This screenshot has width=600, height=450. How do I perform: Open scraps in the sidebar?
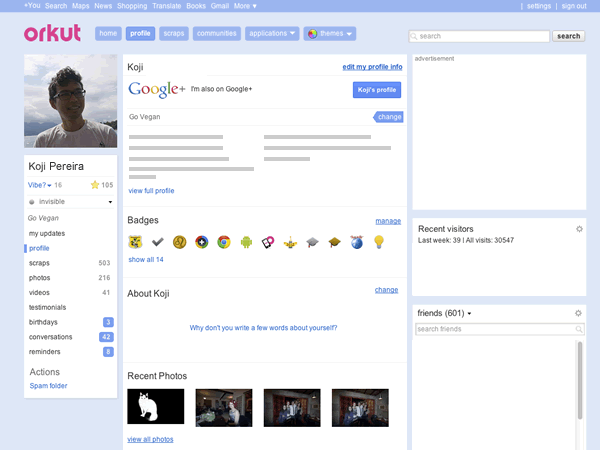point(39,263)
